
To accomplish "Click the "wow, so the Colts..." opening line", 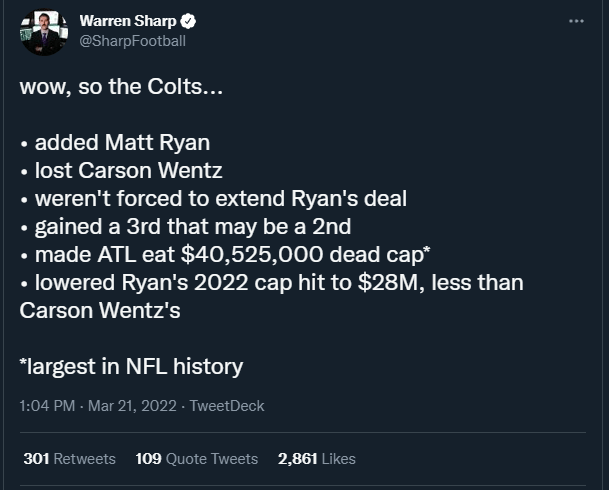I will (122, 86).
